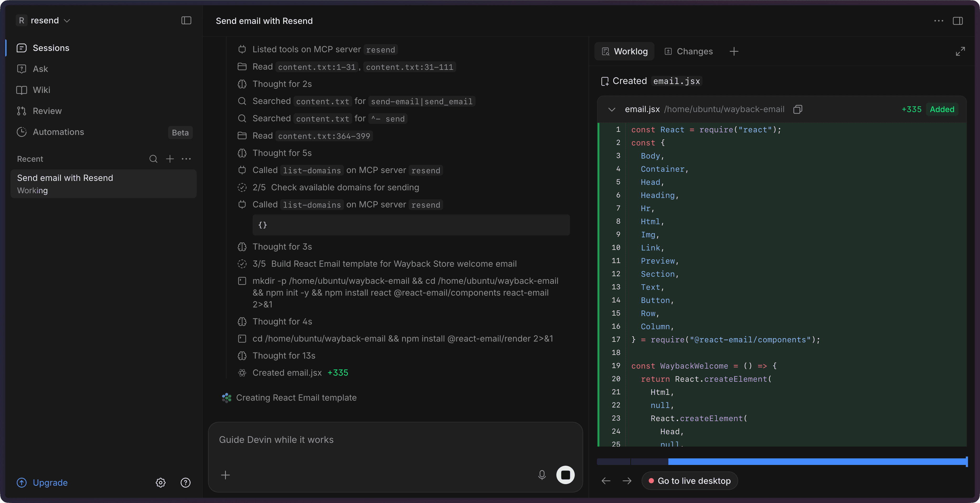The height and width of the screenshot is (503, 980).
Task: Toggle the right side panel
Action: point(957,21)
